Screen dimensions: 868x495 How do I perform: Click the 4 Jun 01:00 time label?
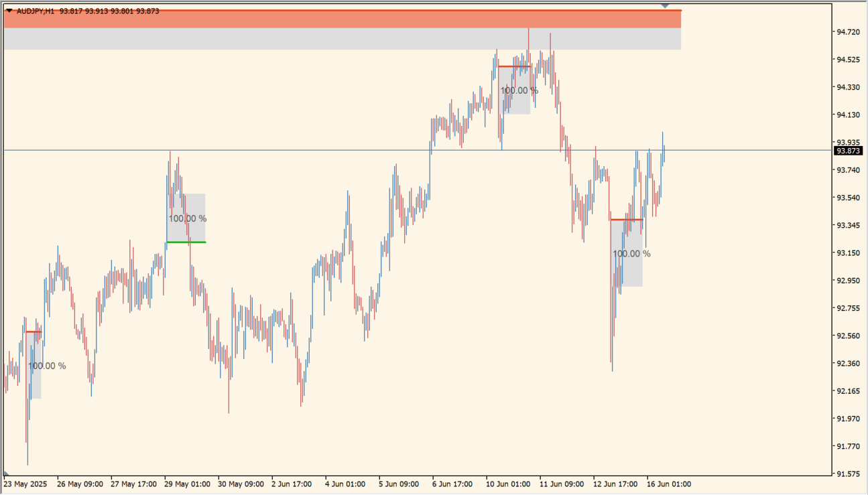pos(345,484)
